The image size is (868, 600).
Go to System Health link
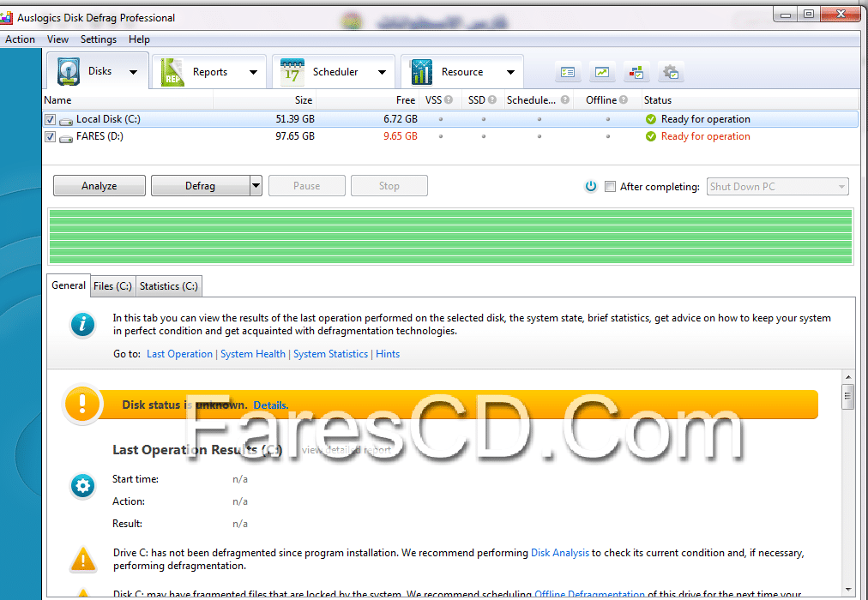pyautogui.click(x=253, y=354)
